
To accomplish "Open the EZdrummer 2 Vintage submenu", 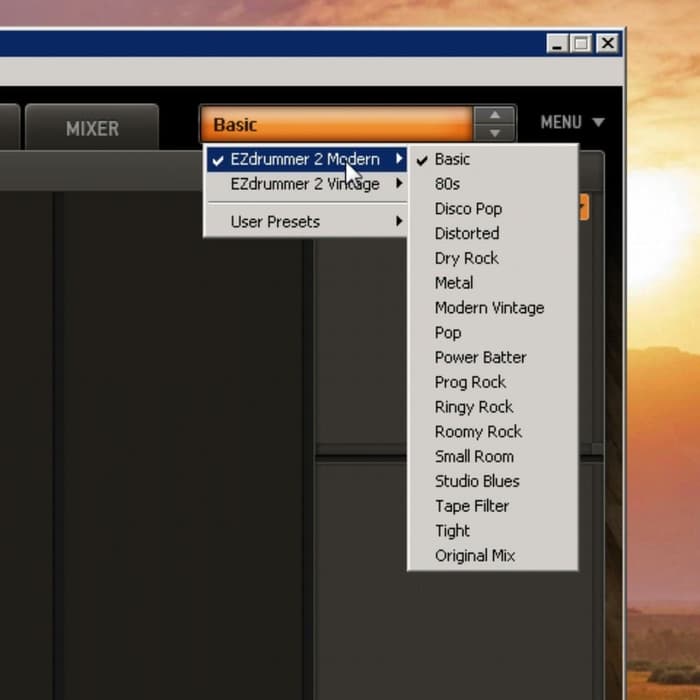I will click(x=307, y=184).
